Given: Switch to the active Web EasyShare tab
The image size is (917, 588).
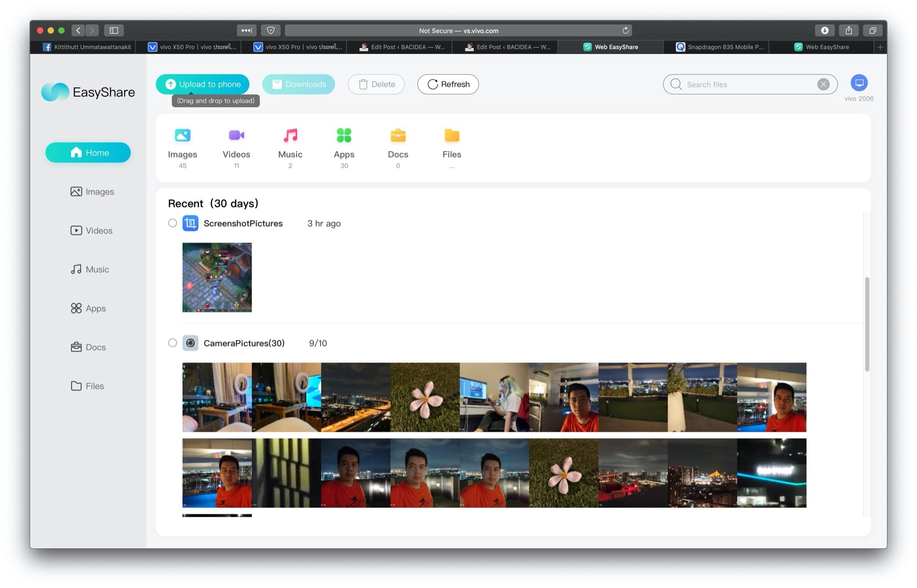Looking at the screenshot, I should click(x=611, y=47).
